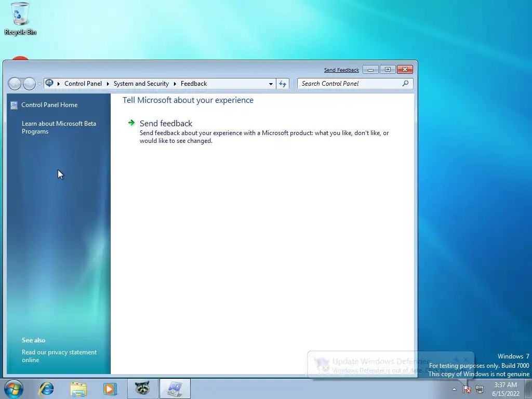Open the raccoon app on taskbar

click(142, 389)
